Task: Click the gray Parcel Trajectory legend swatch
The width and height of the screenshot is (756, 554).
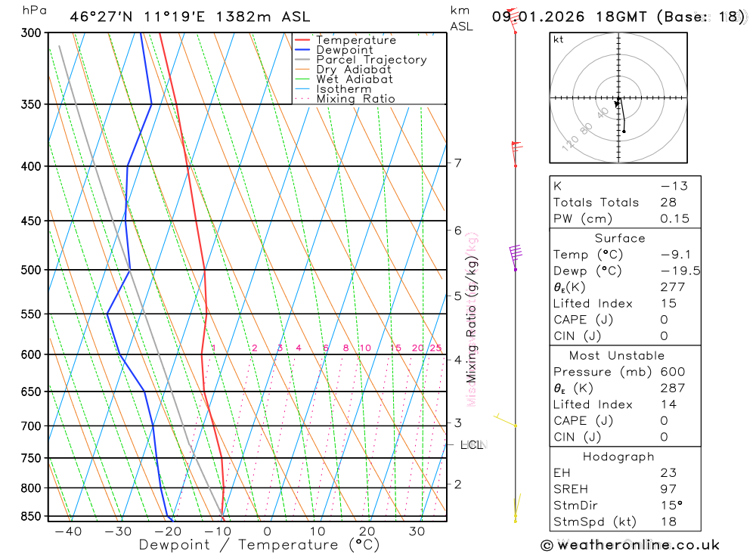Action: tap(302, 60)
